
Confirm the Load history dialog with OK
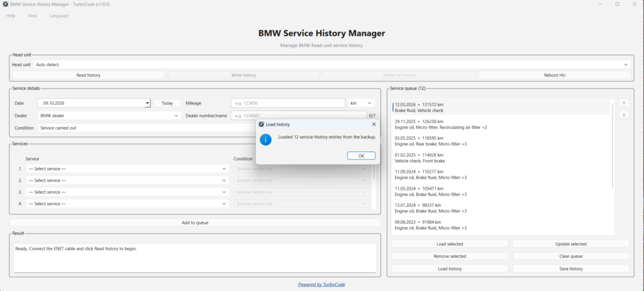(361, 155)
